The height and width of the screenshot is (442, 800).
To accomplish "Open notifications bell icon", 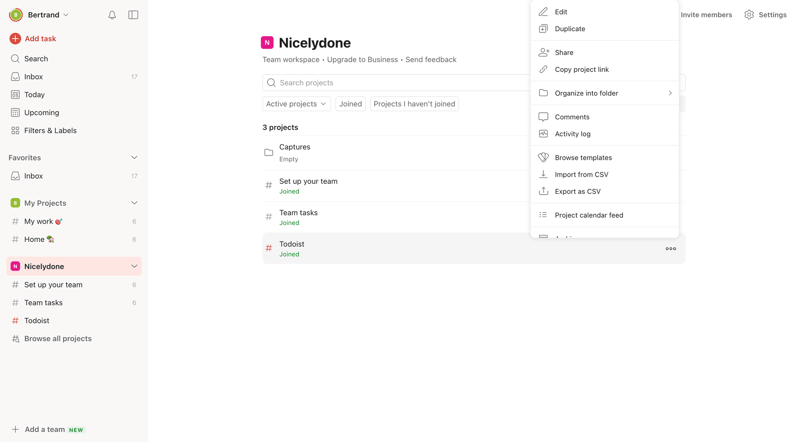I will tap(112, 15).
